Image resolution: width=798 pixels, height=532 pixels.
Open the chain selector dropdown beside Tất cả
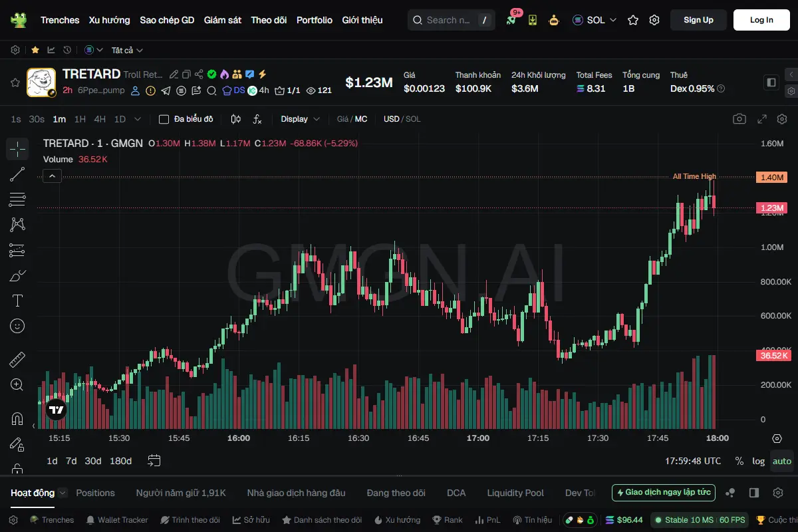tap(94, 50)
